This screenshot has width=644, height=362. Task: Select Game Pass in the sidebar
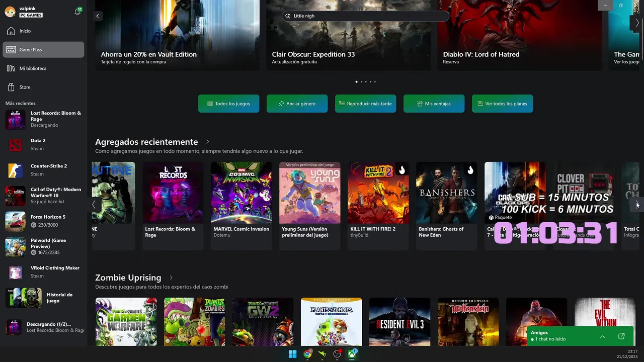coord(43,50)
